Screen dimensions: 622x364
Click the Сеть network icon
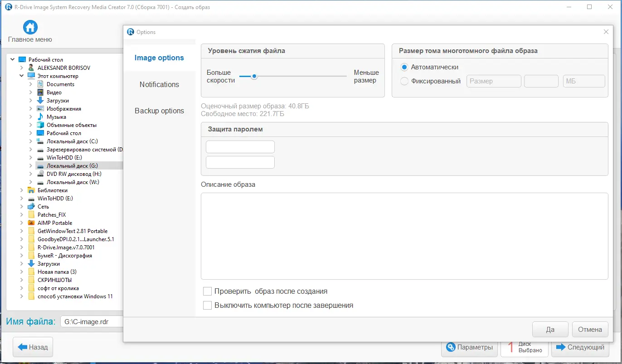point(31,207)
